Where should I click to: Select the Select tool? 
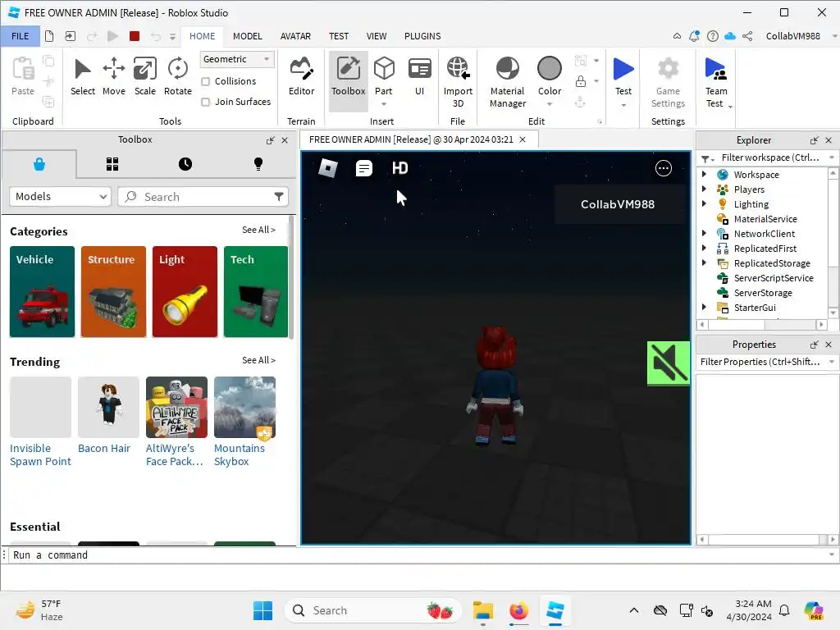pos(83,76)
